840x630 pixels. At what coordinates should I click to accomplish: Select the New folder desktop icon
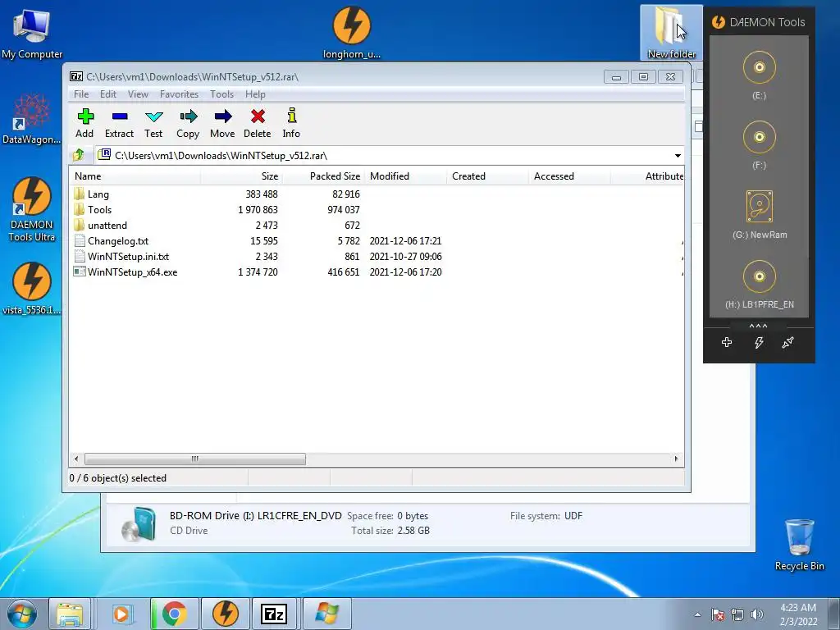[671, 33]
